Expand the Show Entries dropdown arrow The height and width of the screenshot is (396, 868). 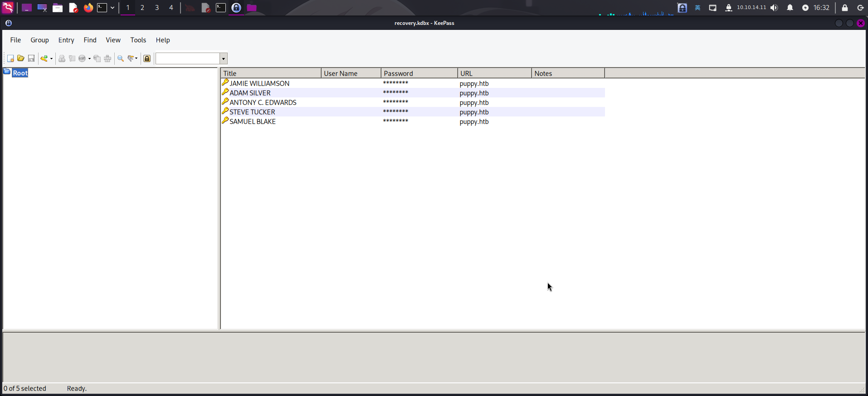pos(137,58)
